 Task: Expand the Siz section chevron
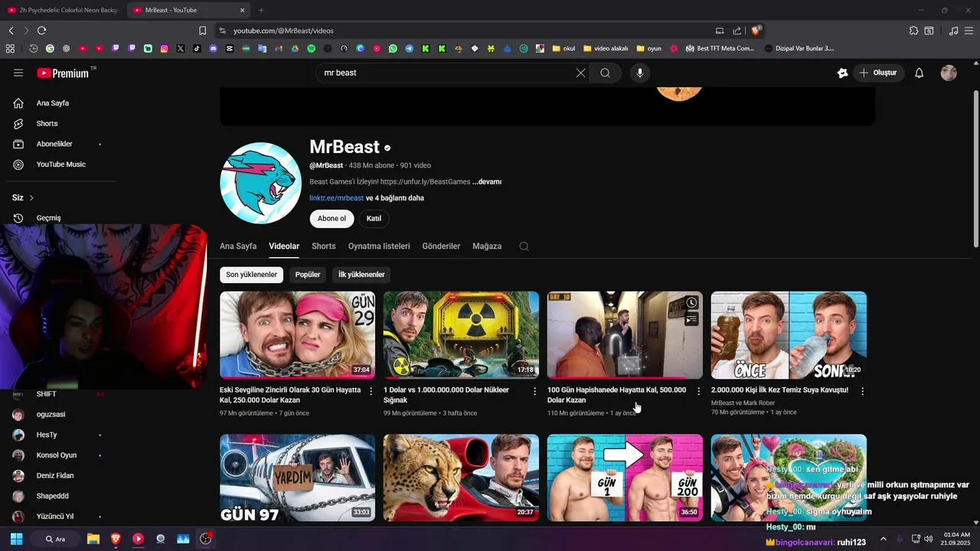coord(31,197)
